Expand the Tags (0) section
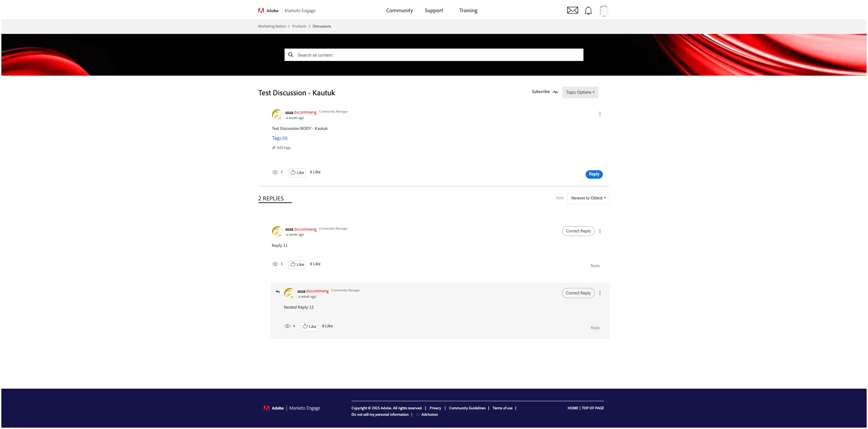868x429 pixels. click(279, 138)
